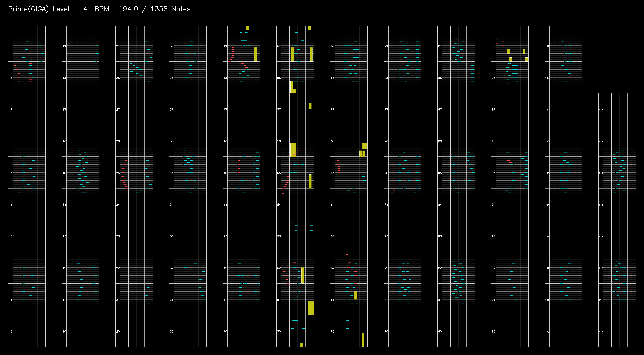This screenshot has height=355, width=644.
Task: Select measure number 60 label
Action: pyautogui.click(x=332, y=331)
